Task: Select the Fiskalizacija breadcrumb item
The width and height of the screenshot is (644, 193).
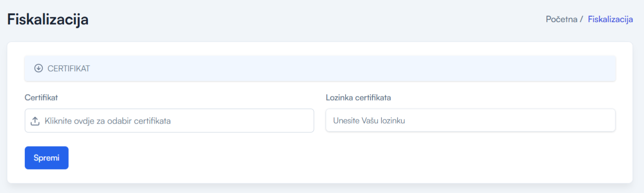Action: [x=610, y=19]
